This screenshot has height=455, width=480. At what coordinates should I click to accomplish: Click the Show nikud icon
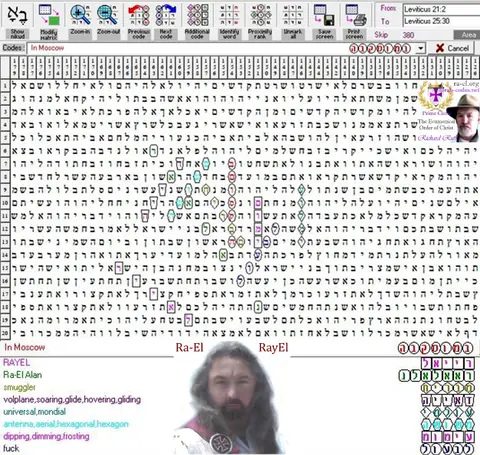pyautogui.click(x=17, y=15)
